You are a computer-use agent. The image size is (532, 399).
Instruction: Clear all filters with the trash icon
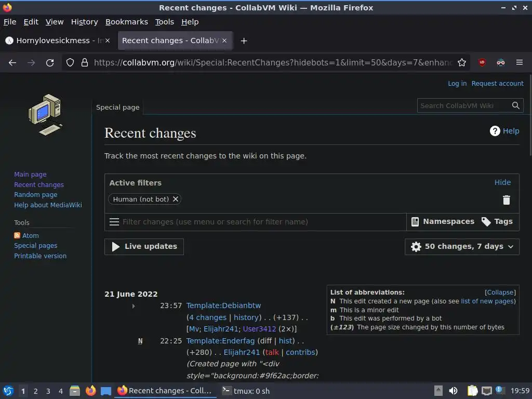click(506, 200)
